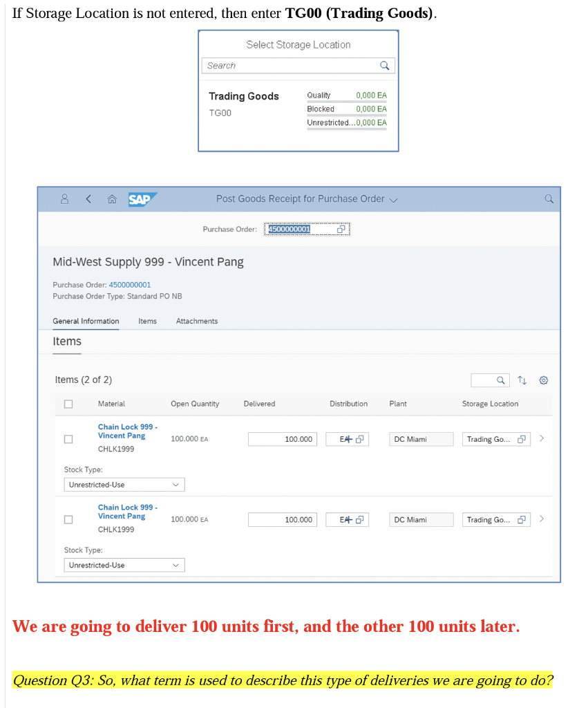The width and height of the screenshot is (588, 708).
Task: Click the Mid-West Supply 999 - Vincent Pang heading
Action: tap(148, 262)
